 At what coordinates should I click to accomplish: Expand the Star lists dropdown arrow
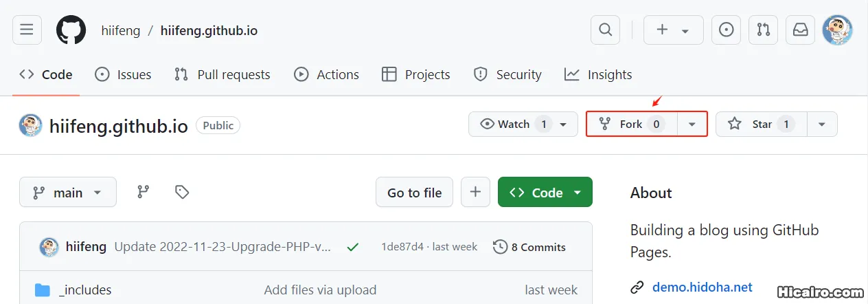822,124
